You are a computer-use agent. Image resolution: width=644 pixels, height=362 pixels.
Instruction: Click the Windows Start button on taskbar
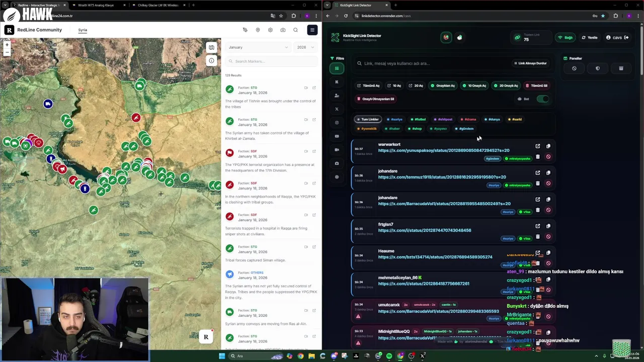221,356
